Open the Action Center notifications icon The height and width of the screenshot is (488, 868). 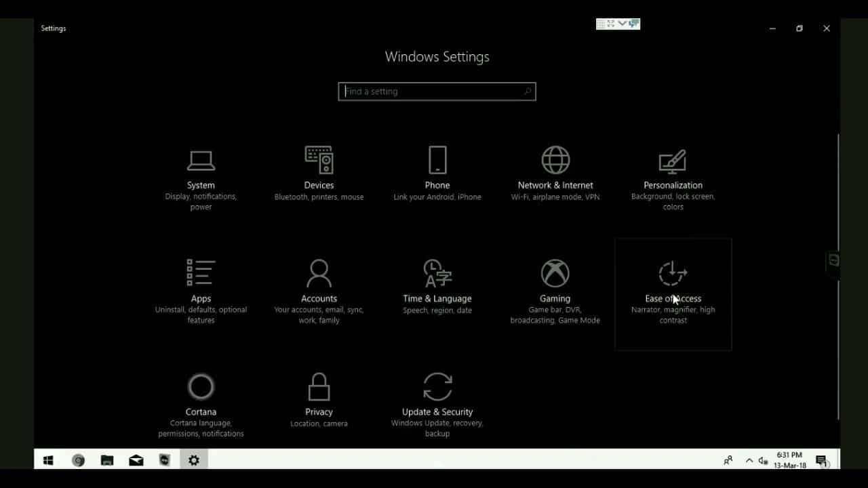[x=821, y=461]
